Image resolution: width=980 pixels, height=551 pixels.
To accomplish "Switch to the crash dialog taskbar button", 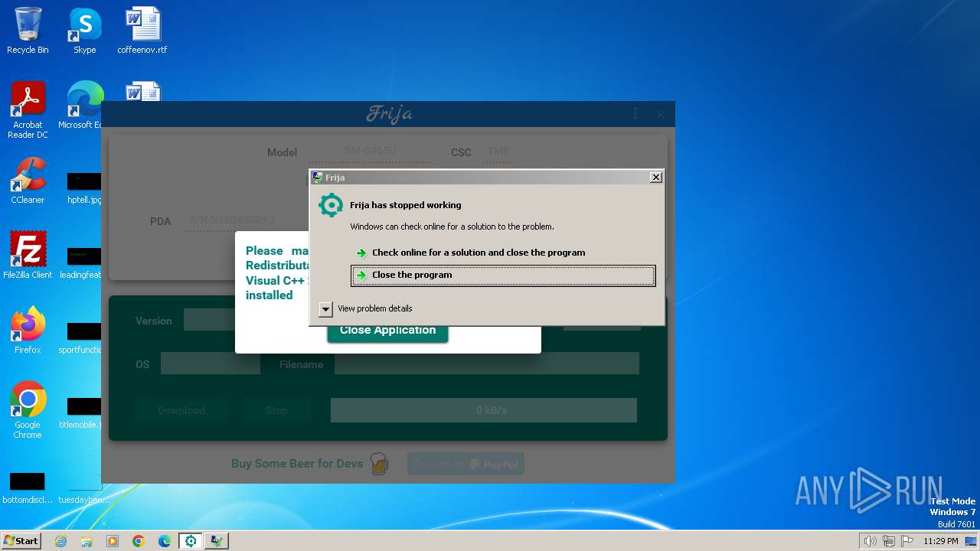I will point(217,541).
